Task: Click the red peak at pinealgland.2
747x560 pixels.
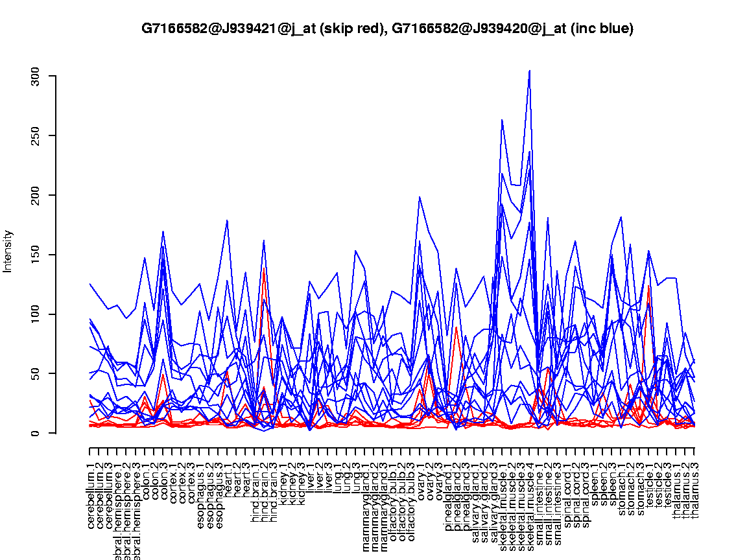Action: (456, 327)
